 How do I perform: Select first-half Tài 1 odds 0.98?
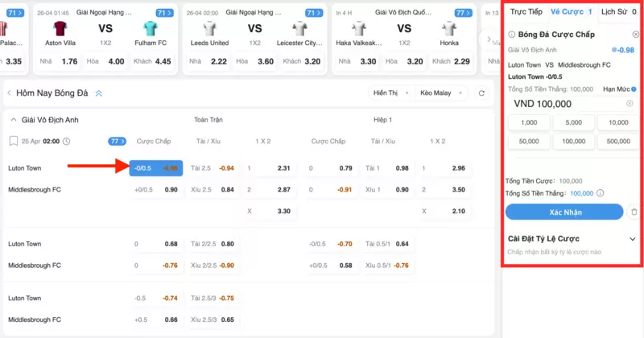point(387,168)
